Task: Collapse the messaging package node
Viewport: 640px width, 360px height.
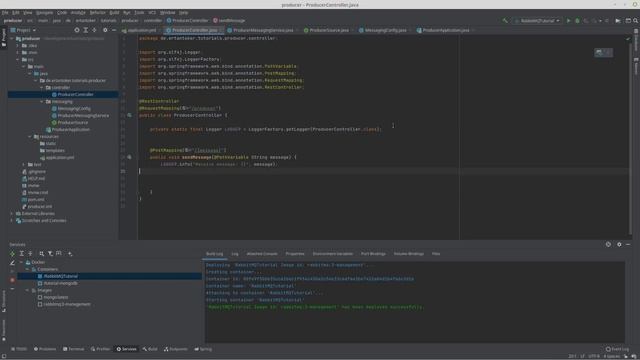Action: click(42, 102)
